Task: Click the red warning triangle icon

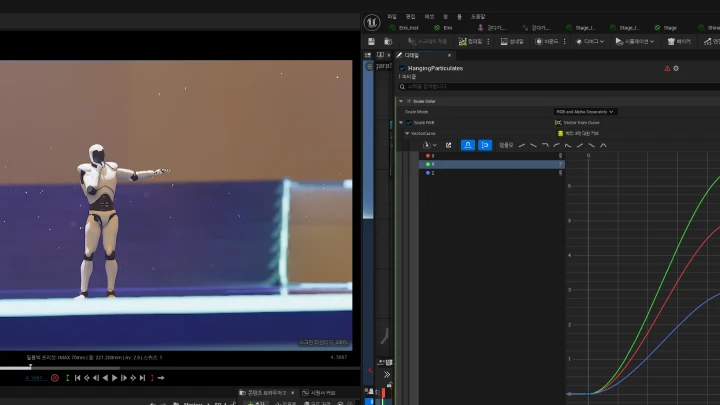Action: coord(667,68)
